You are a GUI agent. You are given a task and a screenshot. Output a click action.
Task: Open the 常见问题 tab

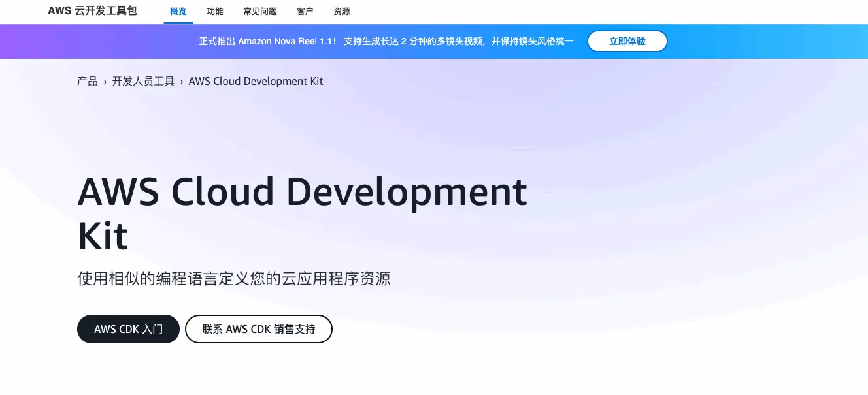pyautogui.click(x=259, y=11)
